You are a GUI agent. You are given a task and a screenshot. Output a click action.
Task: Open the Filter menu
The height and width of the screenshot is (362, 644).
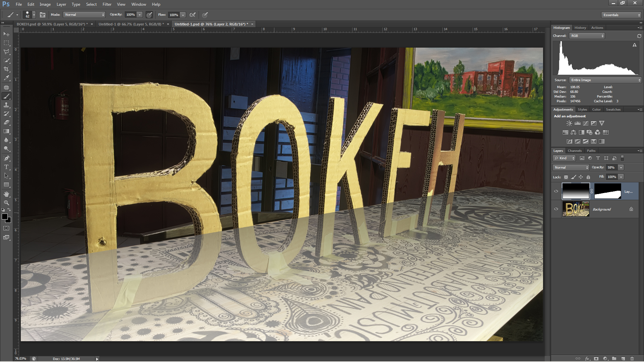(107, 4)
